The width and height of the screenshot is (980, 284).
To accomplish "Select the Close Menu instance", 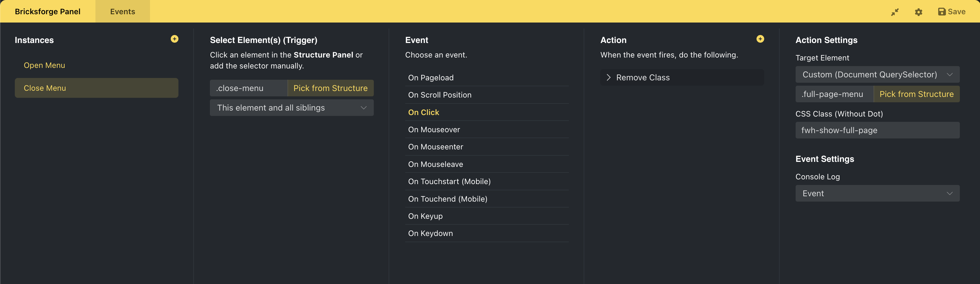I will coord(96,88).
